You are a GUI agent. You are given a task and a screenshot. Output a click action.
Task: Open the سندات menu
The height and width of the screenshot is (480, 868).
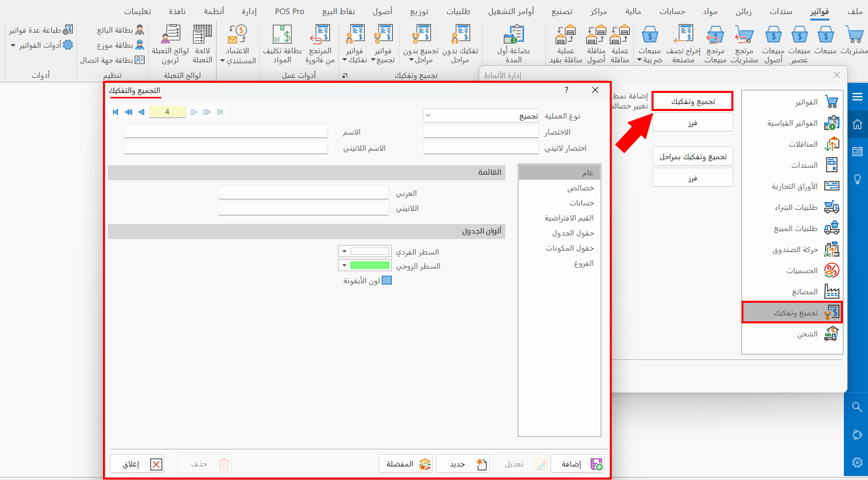[781, 11]
